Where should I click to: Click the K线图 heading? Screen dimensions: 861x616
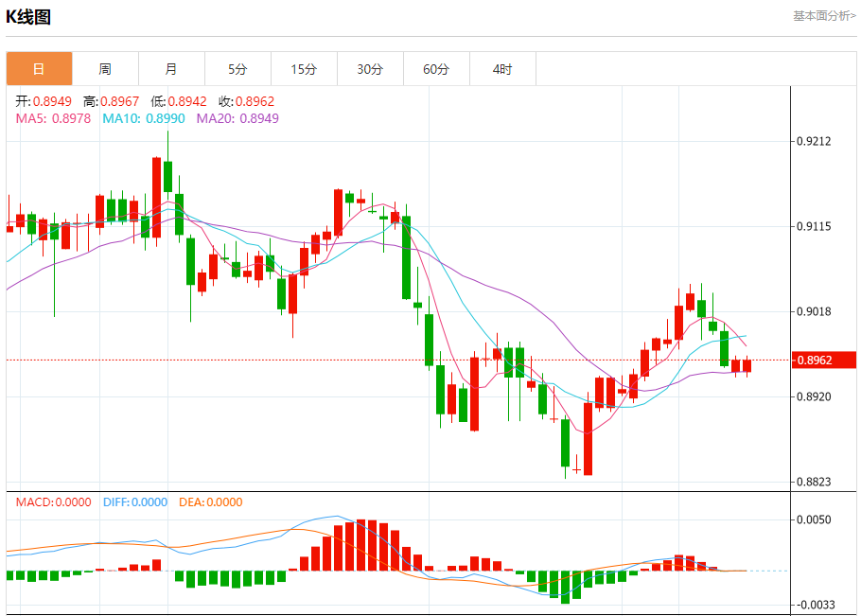tap(28, 17)
